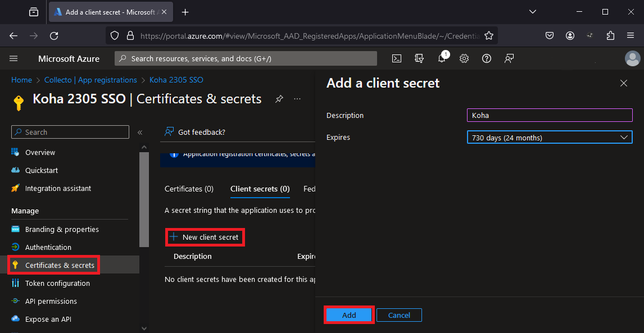The image size is (644, 333).
Task: Pin the Certificates & secrets blade
Action: (x=279, y=99)
